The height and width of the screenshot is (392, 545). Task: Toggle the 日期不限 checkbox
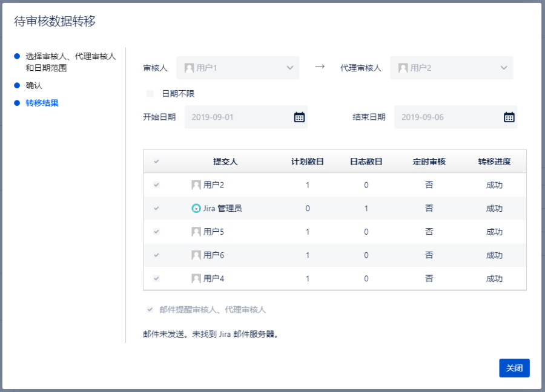[150, 94]
